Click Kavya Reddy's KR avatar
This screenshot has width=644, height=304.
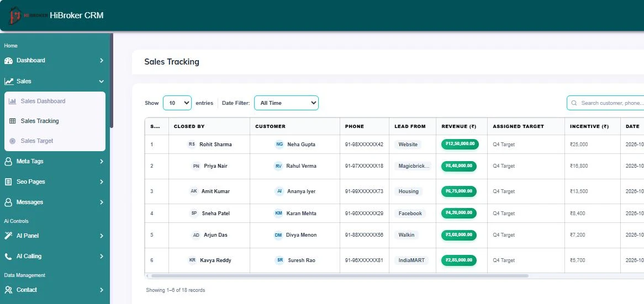pyautogui.click(x=192, y=260)
